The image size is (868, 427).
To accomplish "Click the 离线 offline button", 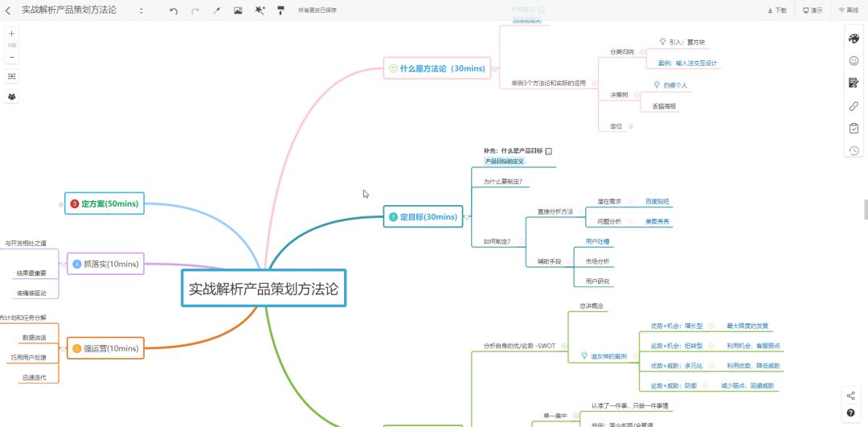I will coord(848,10).
